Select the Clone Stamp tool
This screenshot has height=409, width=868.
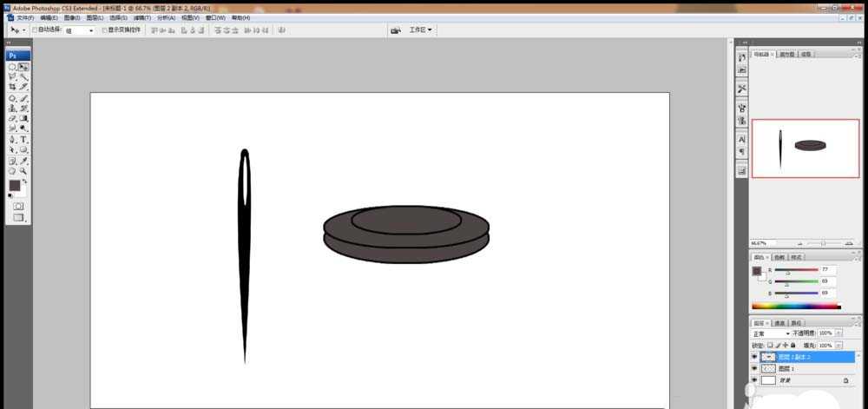pyautogui.click(x=12, y=108)
